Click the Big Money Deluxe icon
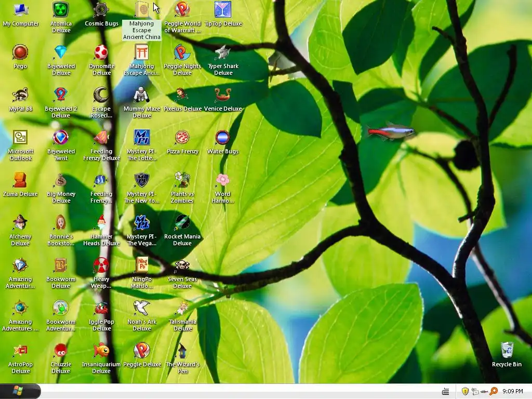532x399 pixels. (x=61, y=180)
